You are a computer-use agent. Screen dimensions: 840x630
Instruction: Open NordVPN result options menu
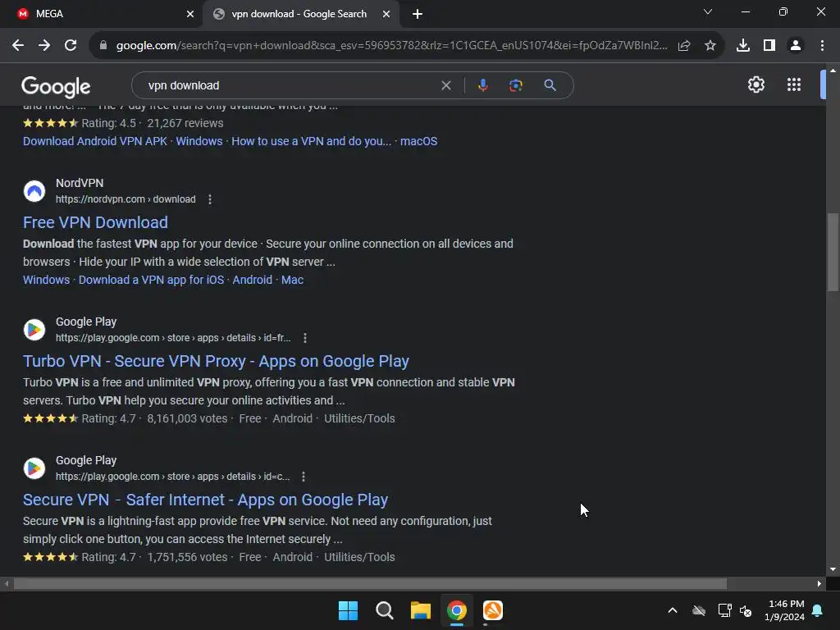(x=210, y=199)
